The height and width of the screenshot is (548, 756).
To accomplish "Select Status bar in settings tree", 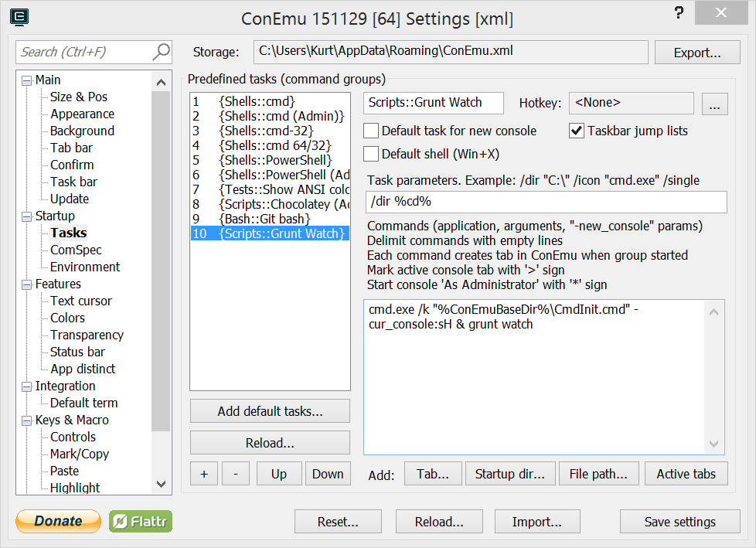I will pos(77,352).
